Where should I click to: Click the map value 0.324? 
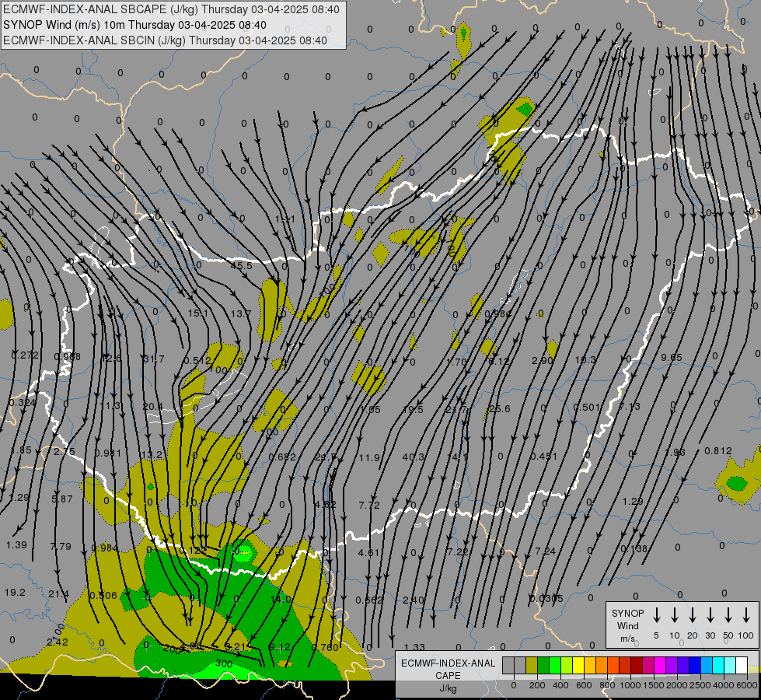pos(23,403)
